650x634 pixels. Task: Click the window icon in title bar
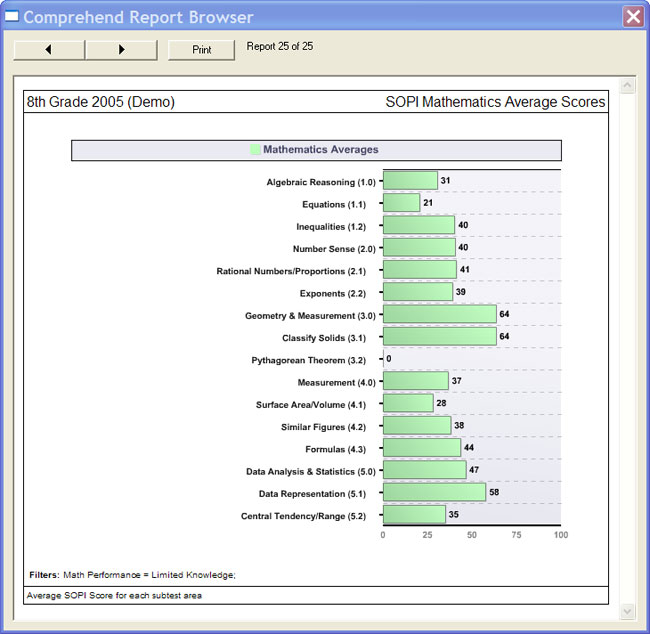11,16
